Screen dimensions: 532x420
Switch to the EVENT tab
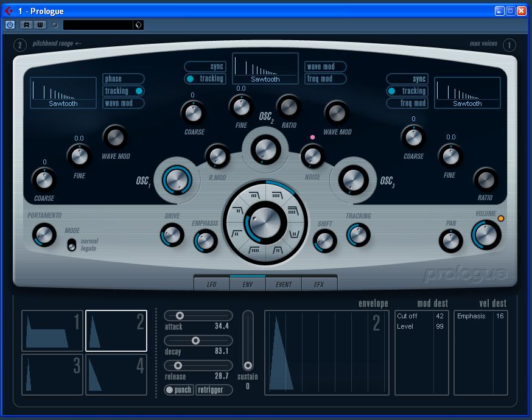pyautogui.click(x=284, y=284)
